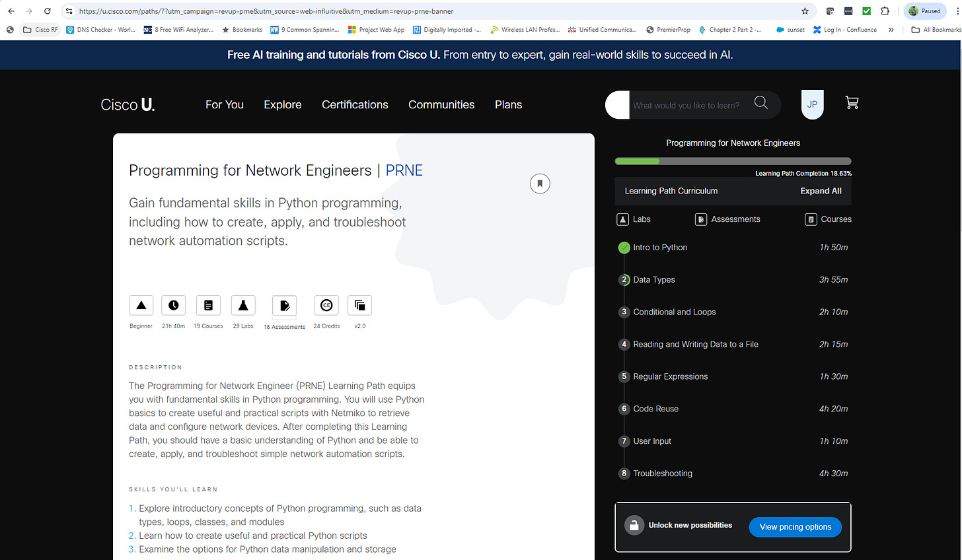This screenshot has width=962, height=560.
Task: Expand the Troubleshooting module
Action: click(733, 474)
